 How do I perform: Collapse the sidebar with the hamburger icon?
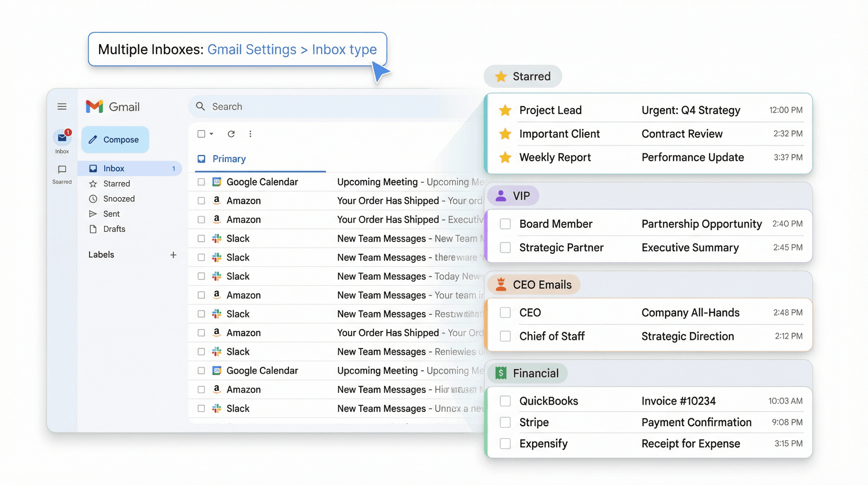pos(62,106)
